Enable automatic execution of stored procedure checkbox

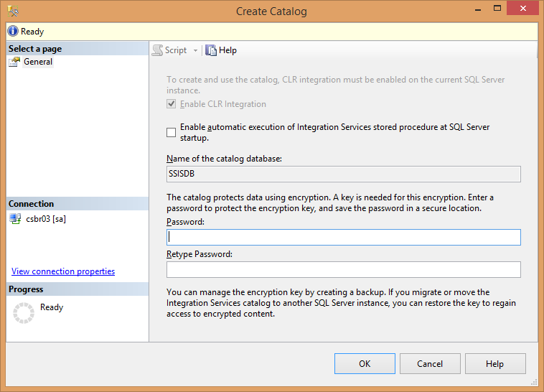point(171,132)
